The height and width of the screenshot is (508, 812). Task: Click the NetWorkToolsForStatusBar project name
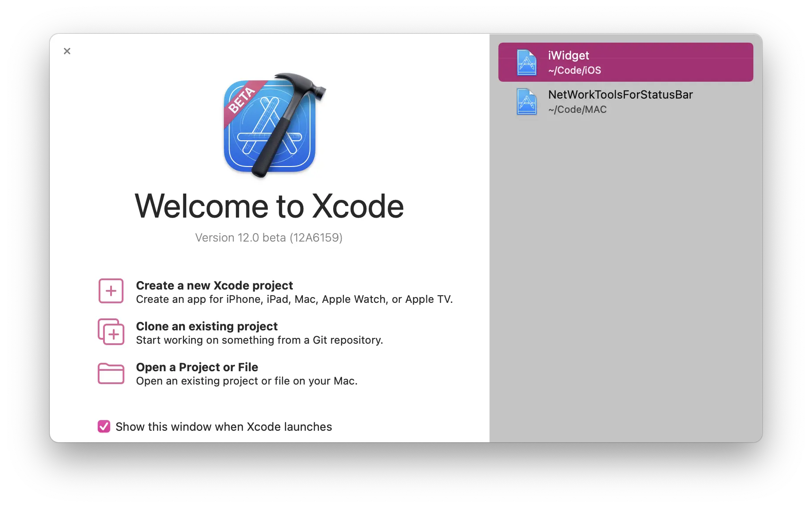tap(621, 95)
